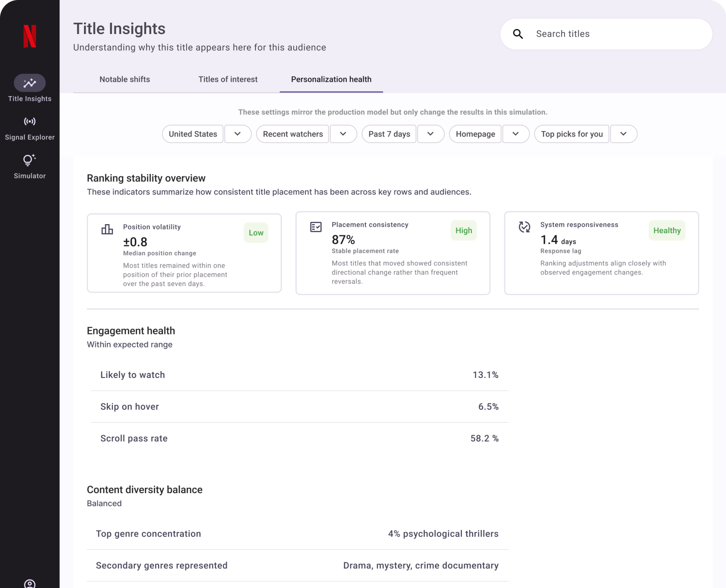Click the System responsiveness sync icon
Screen dimensions: 726x588
click(525, 227)
